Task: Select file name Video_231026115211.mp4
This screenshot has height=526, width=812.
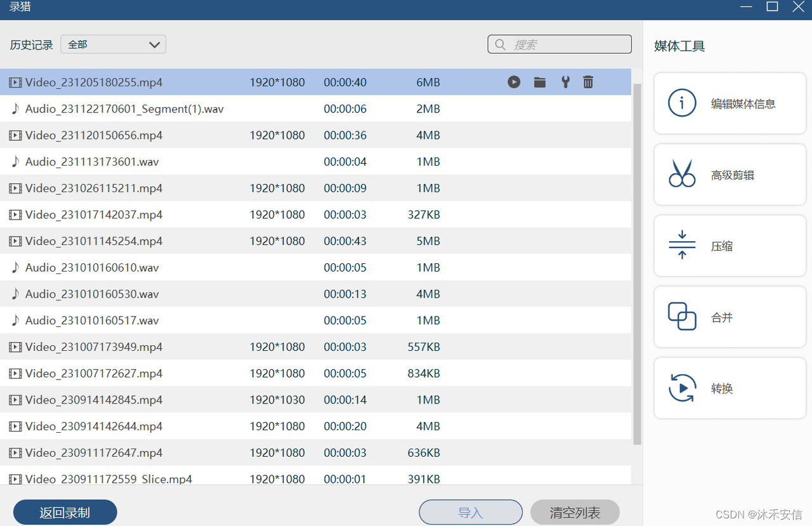Action: click(94, 188)
